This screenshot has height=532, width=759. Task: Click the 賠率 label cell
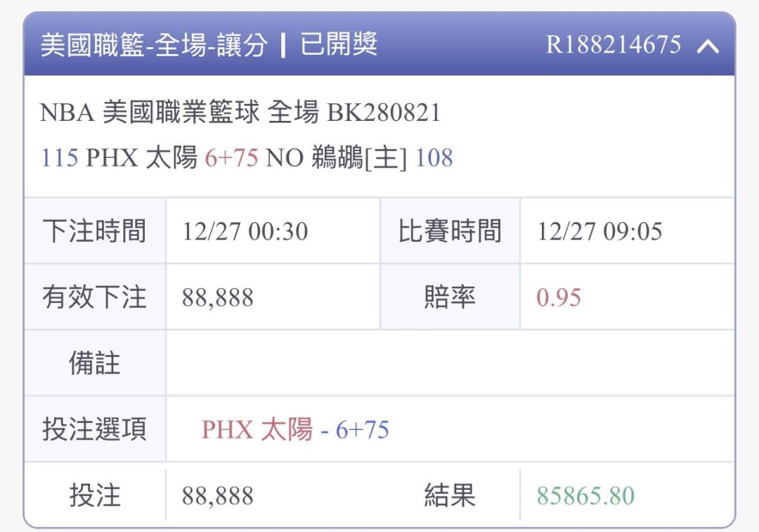(450, 297)
